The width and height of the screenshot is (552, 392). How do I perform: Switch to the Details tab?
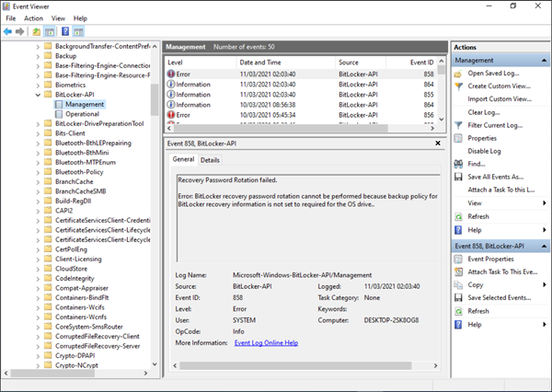[211, 160]
